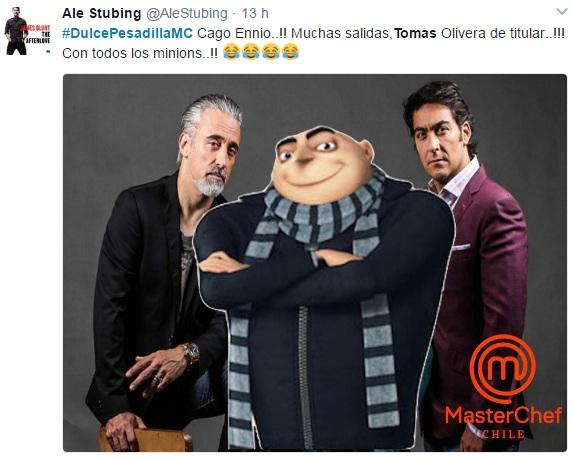Click the text 'Olivera de titular'
Screen dimensions: 573x461
[493, 33]
